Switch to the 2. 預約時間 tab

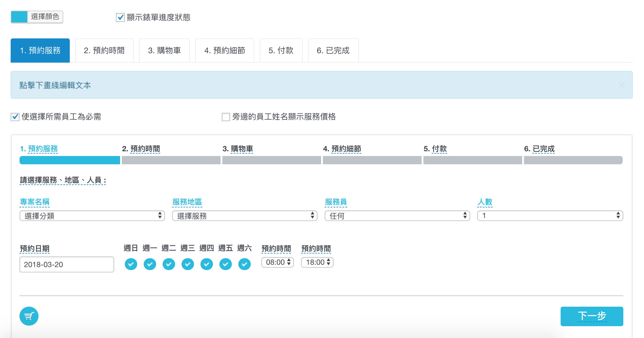(104, 51)
